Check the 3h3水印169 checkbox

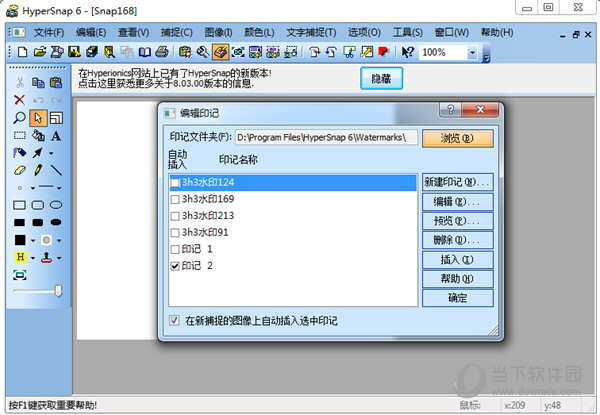(x=175, y=199)
